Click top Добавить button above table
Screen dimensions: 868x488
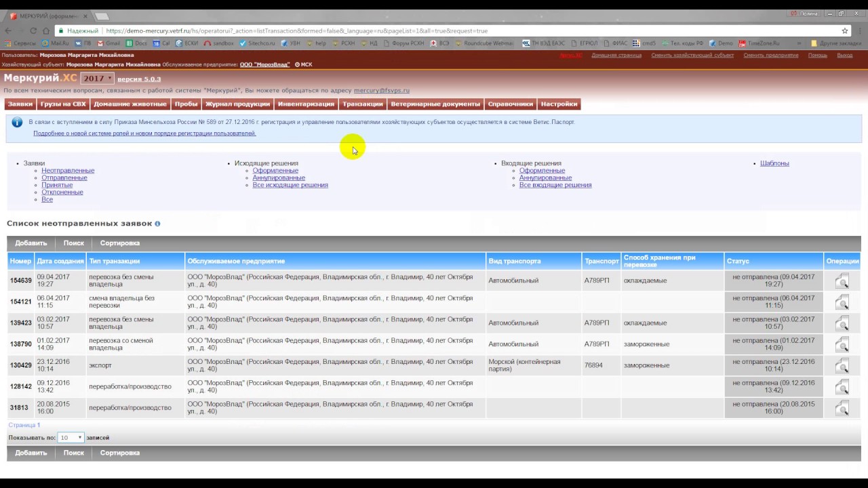[x=31, y=243]
